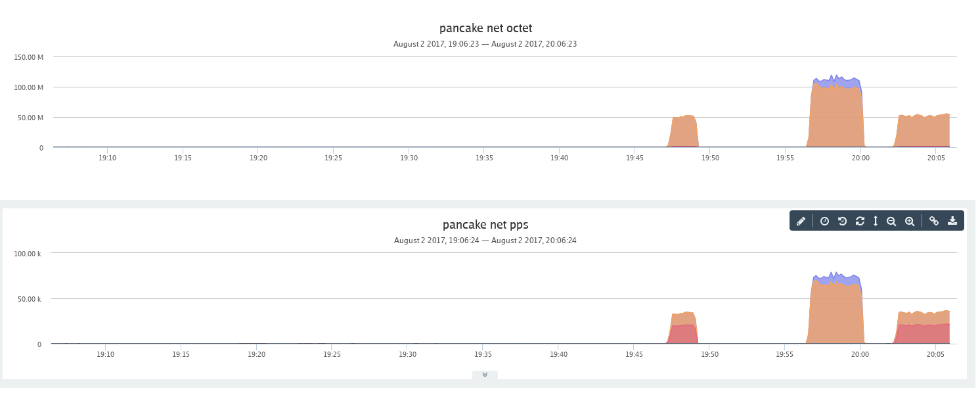Screen dimensions: 980x393
Task: Expand the panel using the double-chevron handle
Action: click(485, 375)
